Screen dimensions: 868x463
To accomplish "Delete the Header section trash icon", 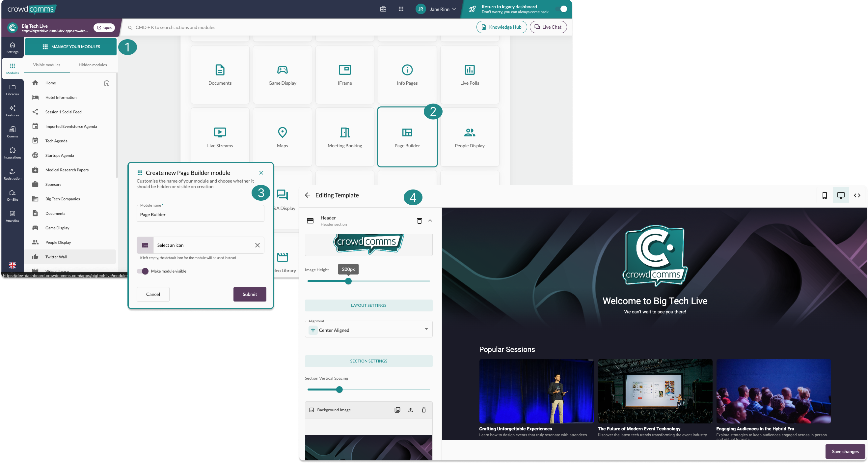I will tap(419, 220).
